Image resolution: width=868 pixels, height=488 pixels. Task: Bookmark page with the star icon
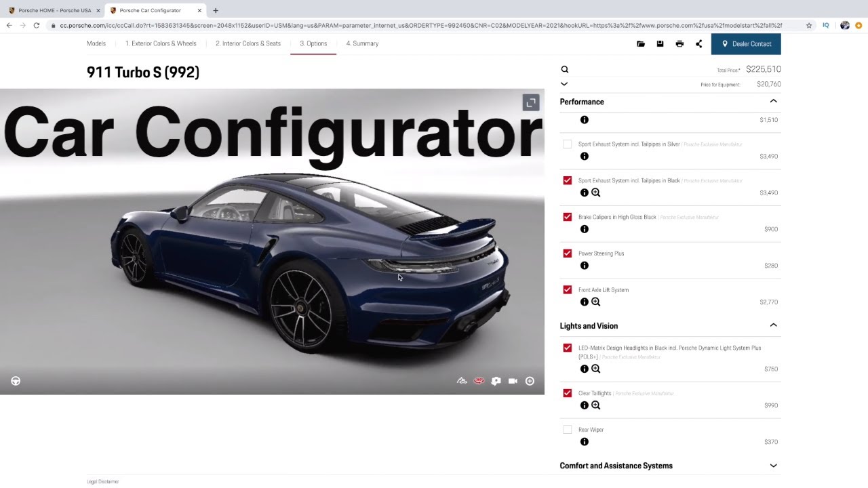tap(809, 25)
